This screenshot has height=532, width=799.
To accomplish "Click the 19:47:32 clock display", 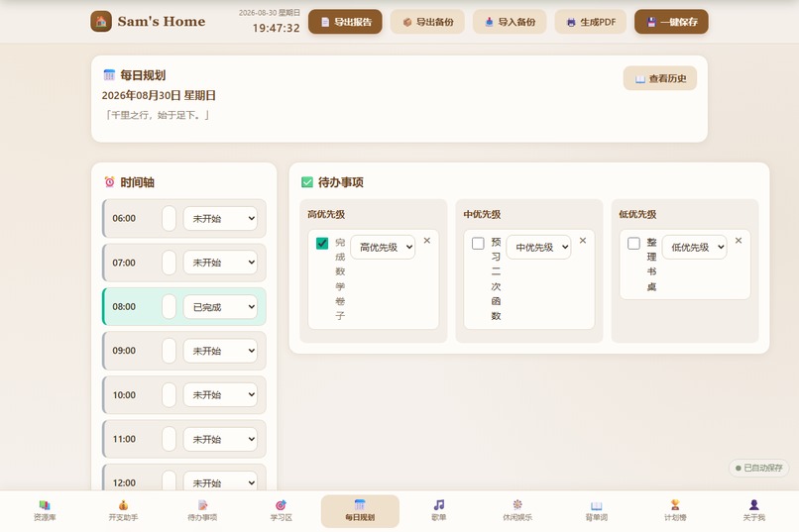I will tap(277, 28).
